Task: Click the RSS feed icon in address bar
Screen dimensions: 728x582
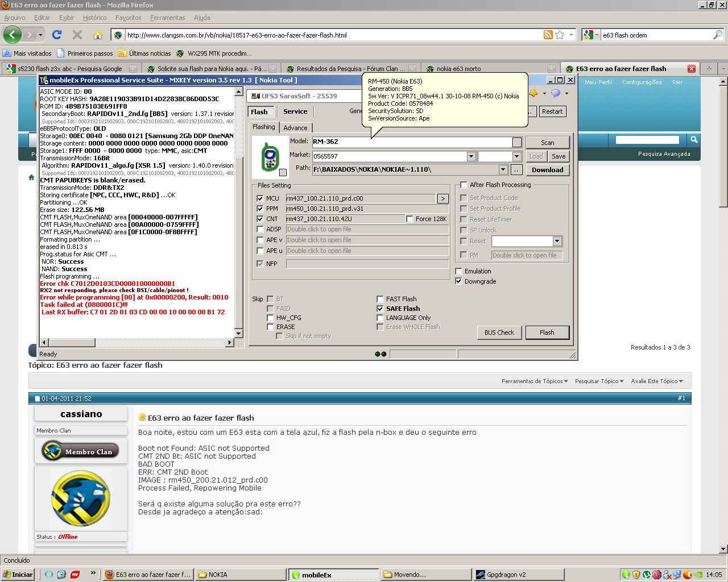Action: pyautogui.click(x=548, y=35)
